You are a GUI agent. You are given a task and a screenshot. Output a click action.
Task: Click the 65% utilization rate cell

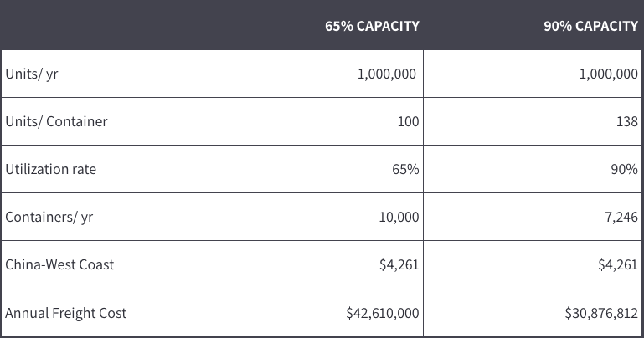[406, 169]
